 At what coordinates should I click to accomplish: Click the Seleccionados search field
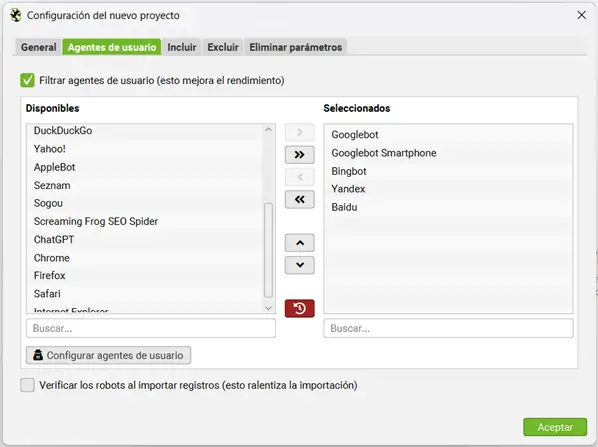[x=448, y=328]
